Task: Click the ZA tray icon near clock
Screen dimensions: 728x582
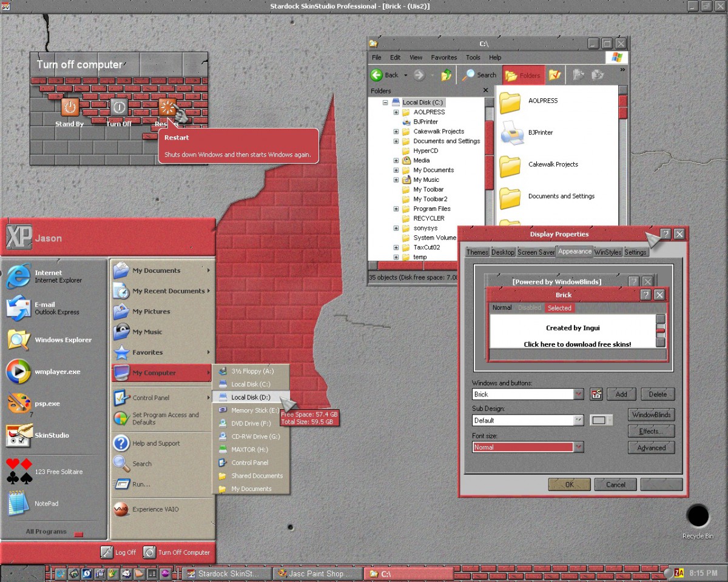Action: pos(679,573)
